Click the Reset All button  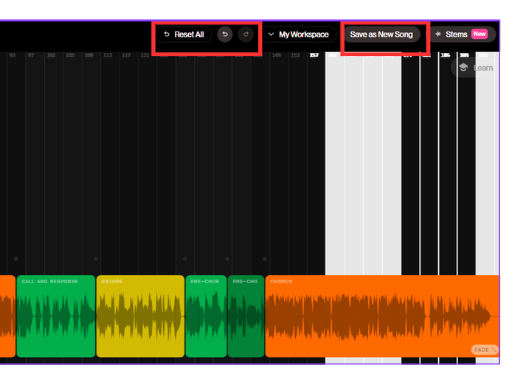pos(184,34)
